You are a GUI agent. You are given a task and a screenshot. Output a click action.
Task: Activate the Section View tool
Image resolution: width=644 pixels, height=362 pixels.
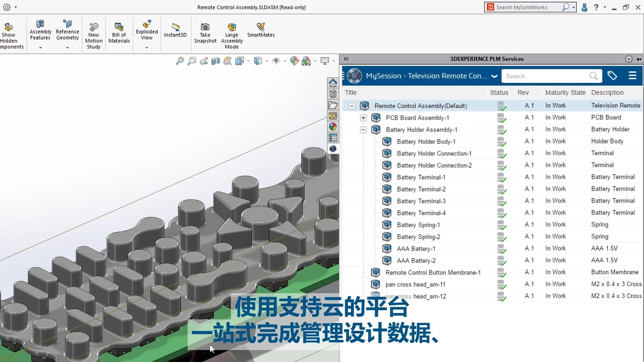tap(216, 61)
